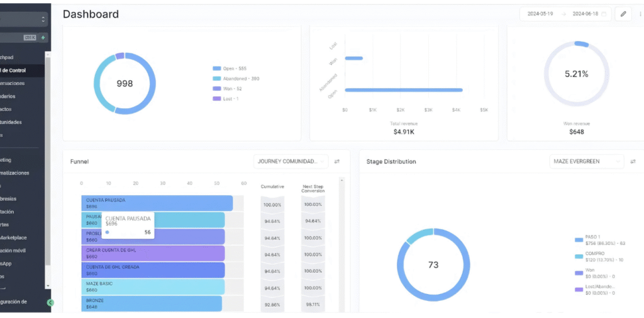Click the green lightning quick-action icon
The width and height of the screenshot is (644, 318).
[43, 38]
